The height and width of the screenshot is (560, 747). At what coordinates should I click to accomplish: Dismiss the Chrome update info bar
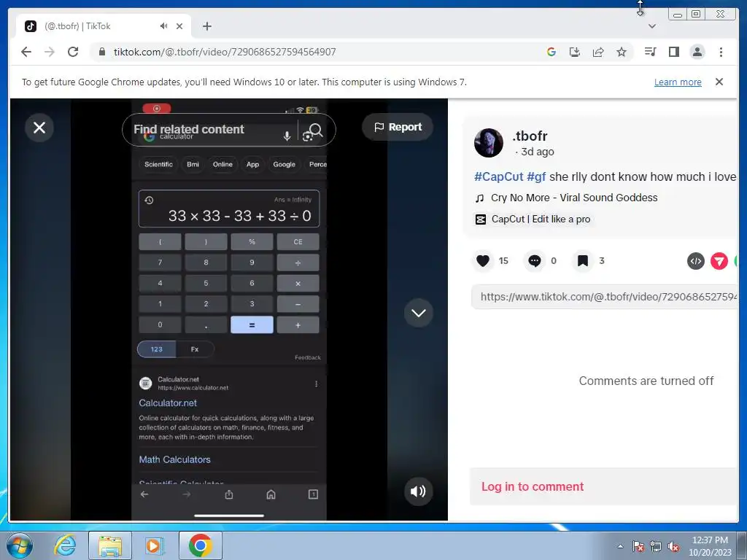coord(719,82)
